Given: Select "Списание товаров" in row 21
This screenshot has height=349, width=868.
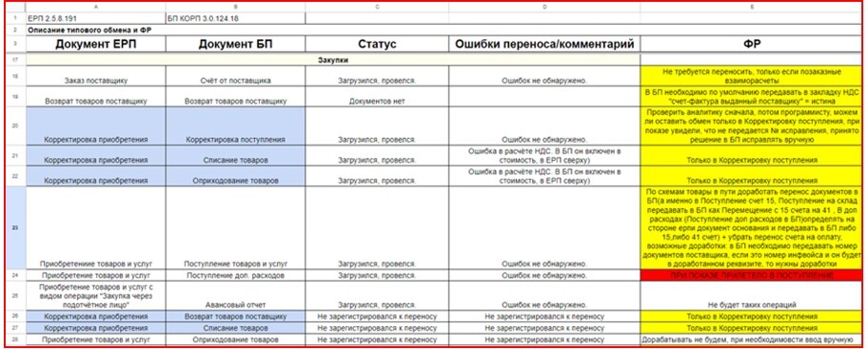Looking at the screenshot, I should tap(235, 156).
